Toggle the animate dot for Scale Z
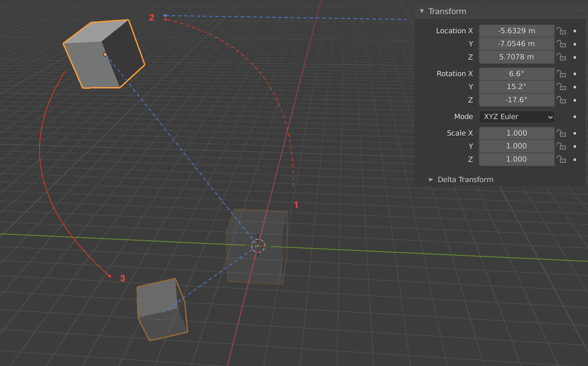The image size is (588, 366). pyautogui.click(x=575, y=159)
